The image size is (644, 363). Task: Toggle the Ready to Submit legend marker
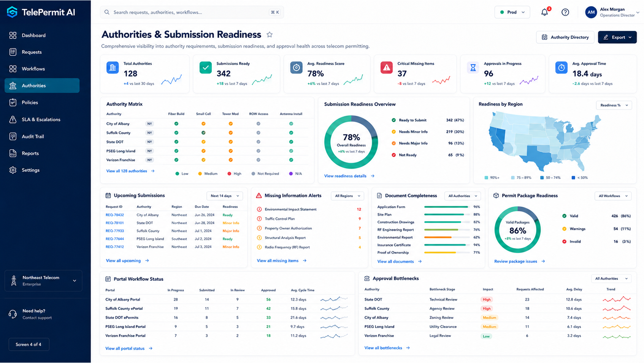click(x=393, y=120)
